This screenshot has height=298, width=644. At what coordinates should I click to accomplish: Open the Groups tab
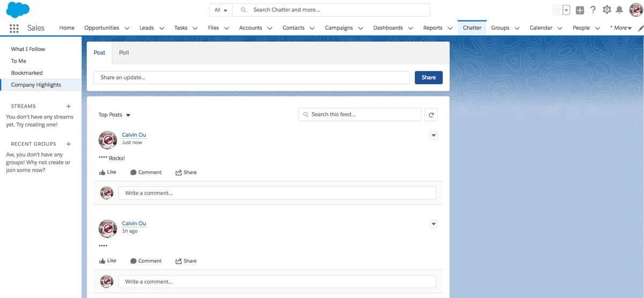500,28
